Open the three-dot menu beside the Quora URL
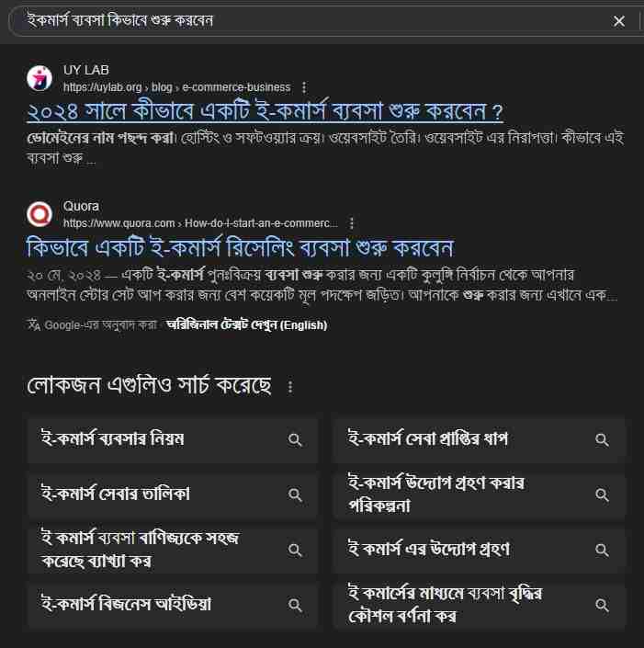Image resolution: width=644 pixels, height=648 pixels. click(352, 223)
